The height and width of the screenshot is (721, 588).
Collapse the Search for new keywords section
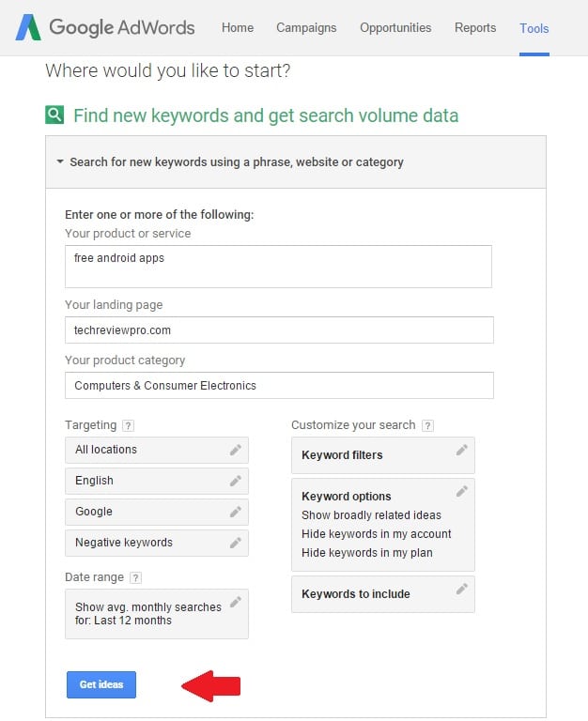point(60,161)
